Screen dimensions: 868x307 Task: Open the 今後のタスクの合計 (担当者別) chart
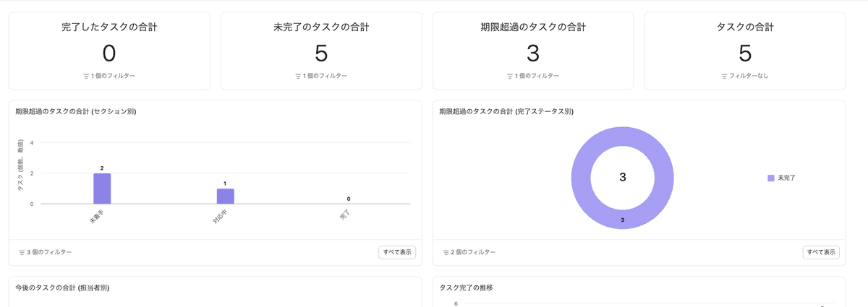pos(62,287)
